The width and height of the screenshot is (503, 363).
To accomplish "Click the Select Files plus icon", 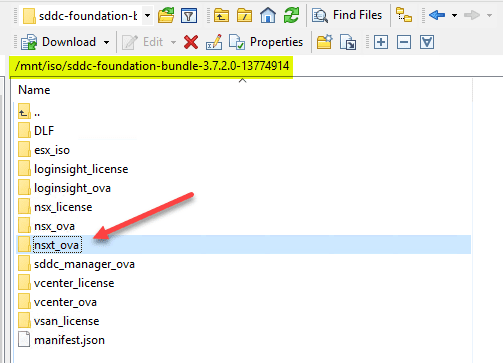I will tap(381, 42).
